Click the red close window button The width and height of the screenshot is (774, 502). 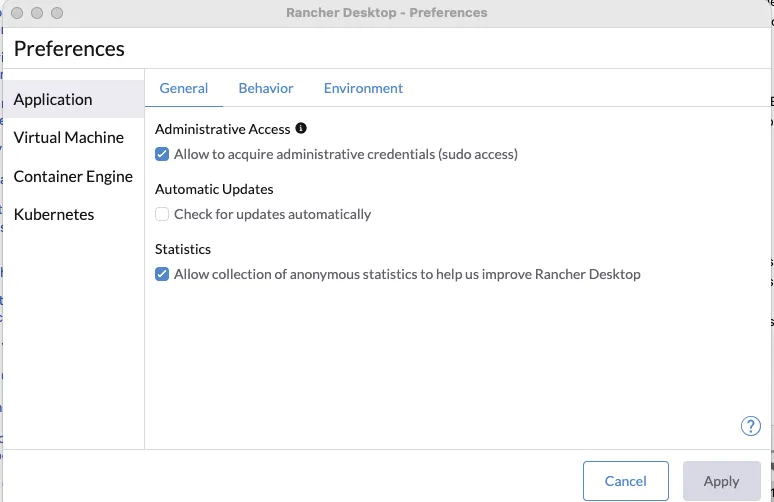(17, 13)
